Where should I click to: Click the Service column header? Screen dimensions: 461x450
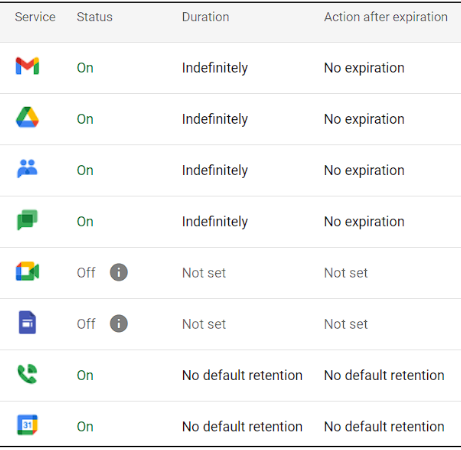click(35, 17)
